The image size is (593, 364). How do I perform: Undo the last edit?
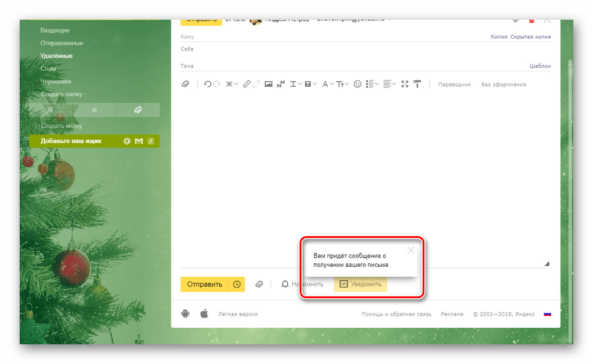[x=208, y=84]
